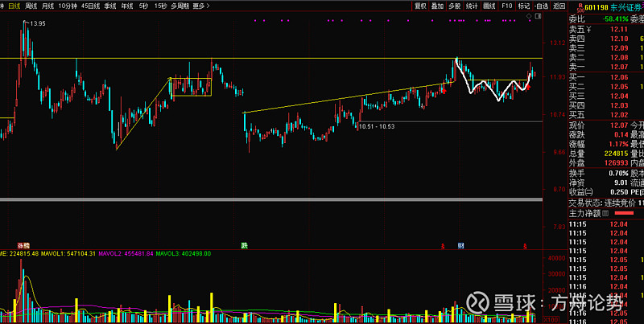Image resolution: width=644 pixels, height=324 pixels.
Task: Click the 13.95 high price label
Action: (37, 24)
